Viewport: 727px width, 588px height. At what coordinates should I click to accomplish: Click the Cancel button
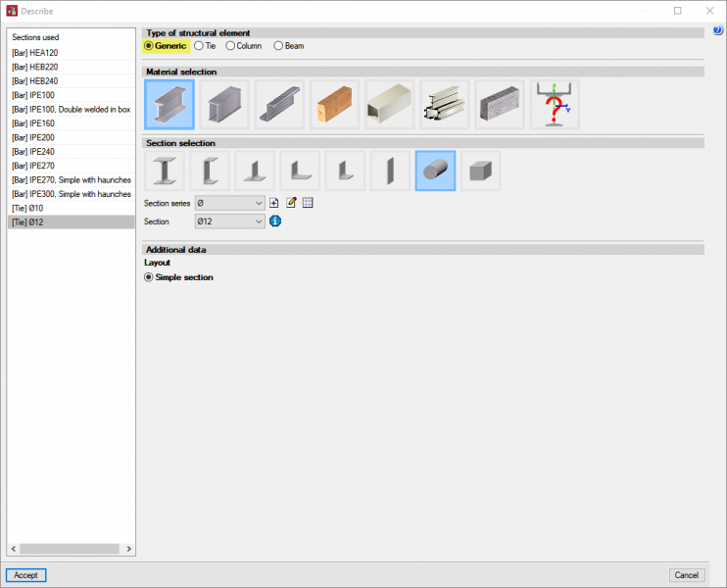(x=687, y=575)
